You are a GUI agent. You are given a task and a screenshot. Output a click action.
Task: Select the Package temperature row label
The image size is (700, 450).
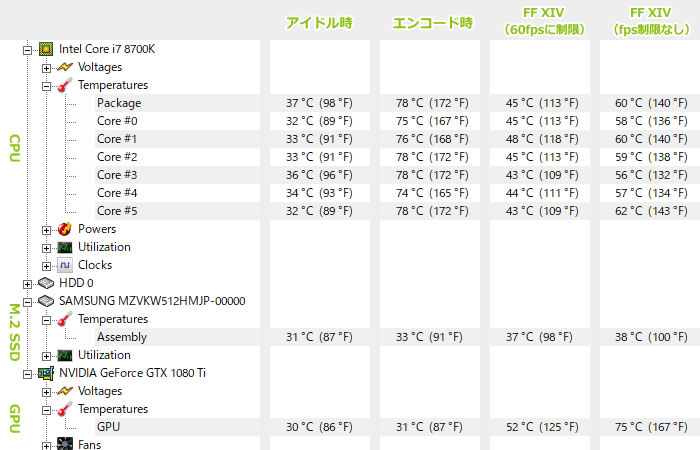pyautogui.click(x=119, y=103)
